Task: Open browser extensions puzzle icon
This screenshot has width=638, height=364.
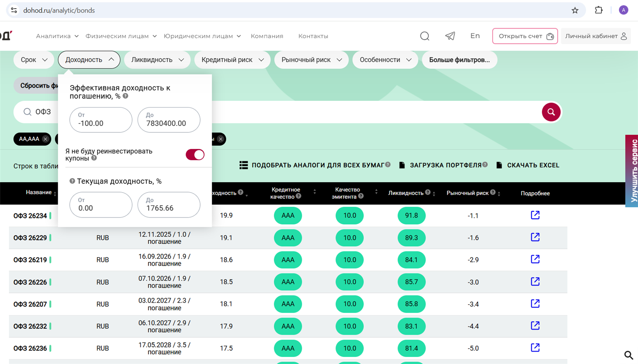Action: 599,10
